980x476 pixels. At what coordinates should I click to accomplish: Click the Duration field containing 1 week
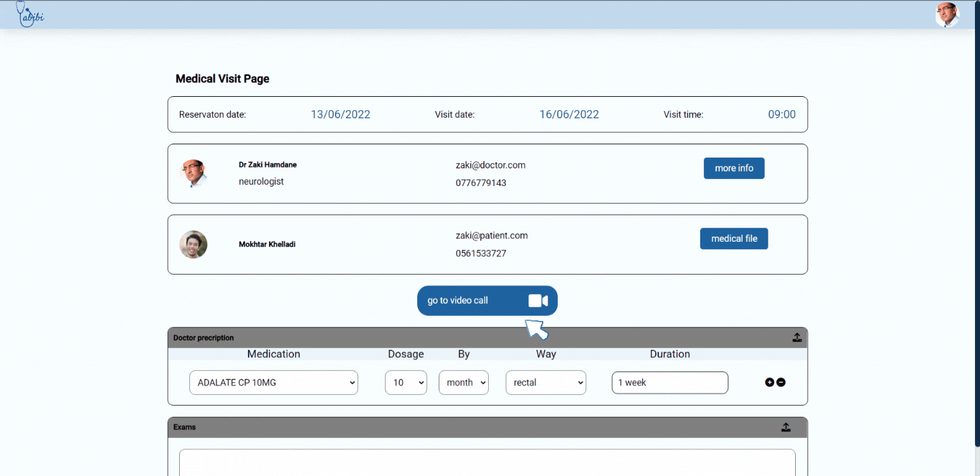coord(670,382)
